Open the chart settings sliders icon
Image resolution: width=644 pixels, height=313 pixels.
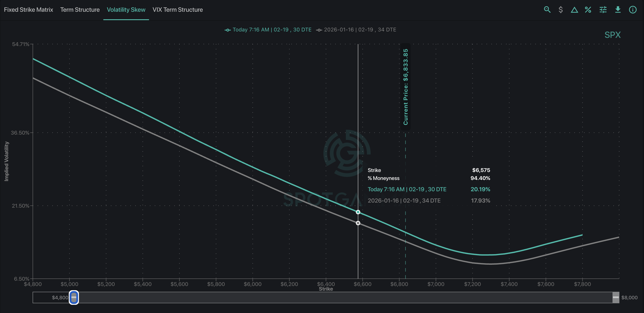[x=603, y=10]
